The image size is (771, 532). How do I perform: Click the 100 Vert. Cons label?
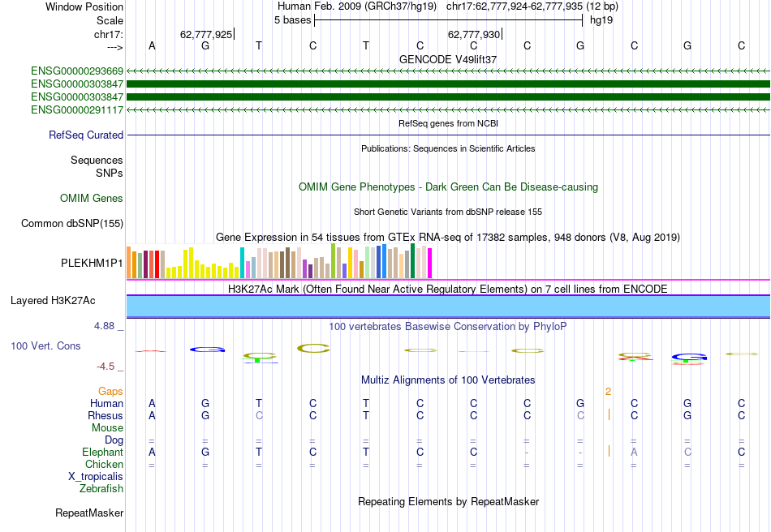pyautogui.click(x=45, y=346)
